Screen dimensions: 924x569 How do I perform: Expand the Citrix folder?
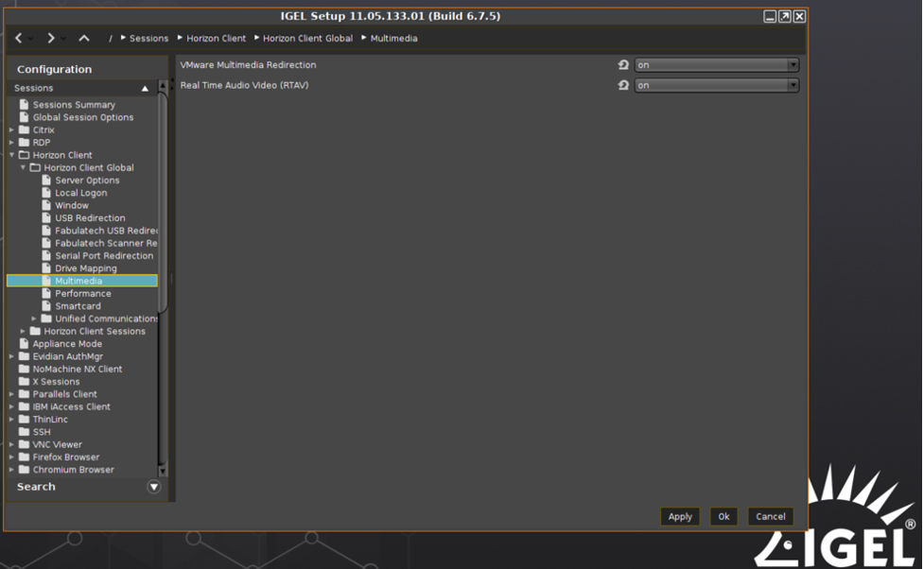click(x=11, y=129)
